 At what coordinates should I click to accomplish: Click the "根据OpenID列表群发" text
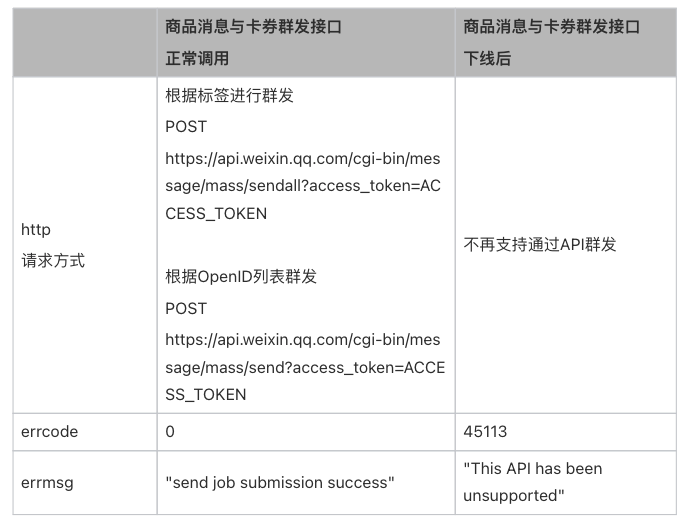pos(240,277)
